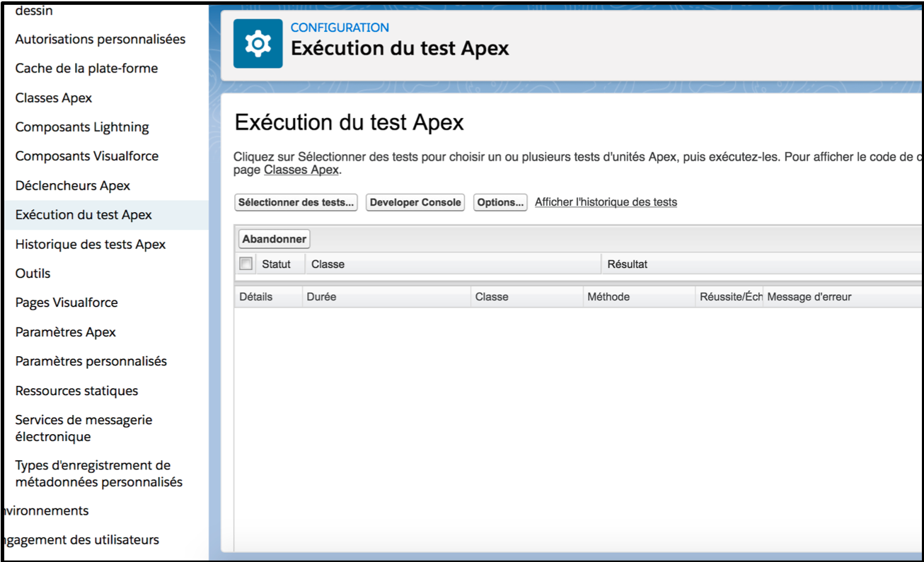Click the Abandonner button
This screenshot has height=562, width=924.
275,239
